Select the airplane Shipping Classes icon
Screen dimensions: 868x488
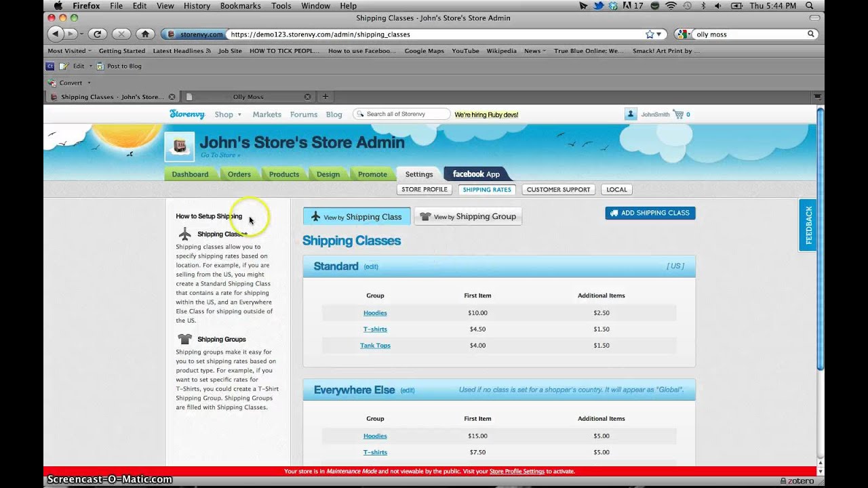click(184, 233)
